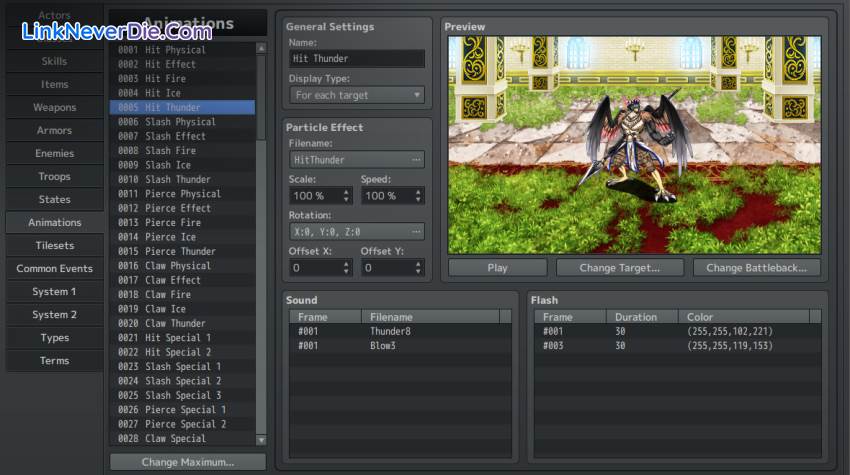Go to the System 1 tab

(x=54, y=292)
